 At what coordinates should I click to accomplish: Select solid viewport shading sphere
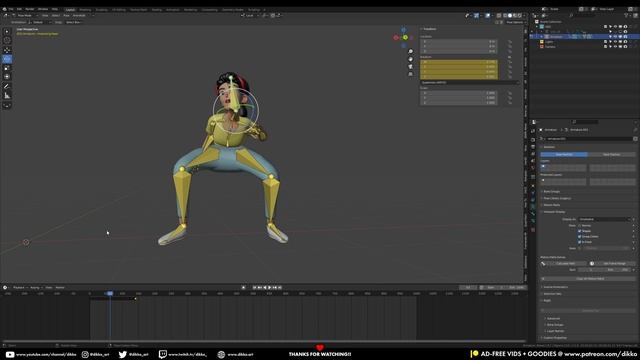coord(509,16)
